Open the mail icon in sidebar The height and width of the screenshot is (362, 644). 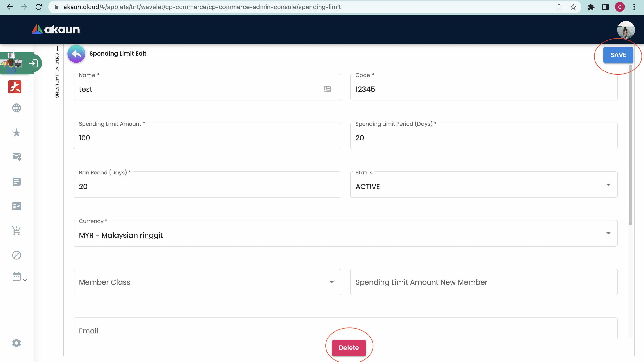[17, 157]
